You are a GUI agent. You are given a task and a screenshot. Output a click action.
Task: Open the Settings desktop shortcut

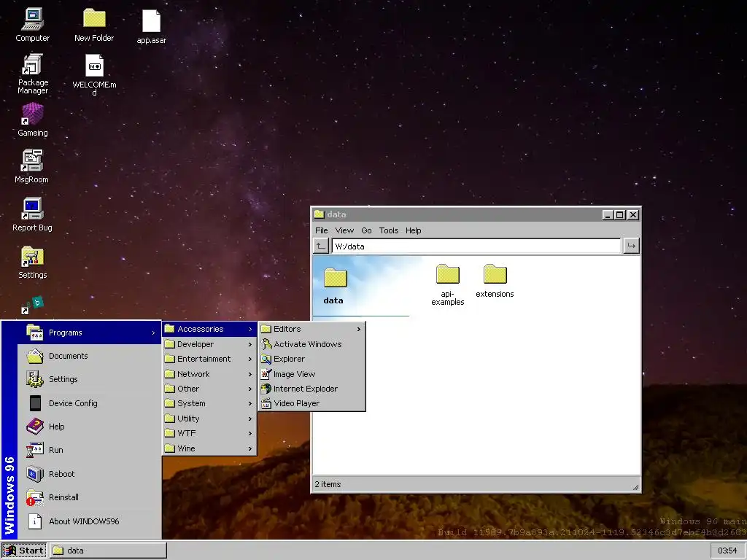(32, 262)
